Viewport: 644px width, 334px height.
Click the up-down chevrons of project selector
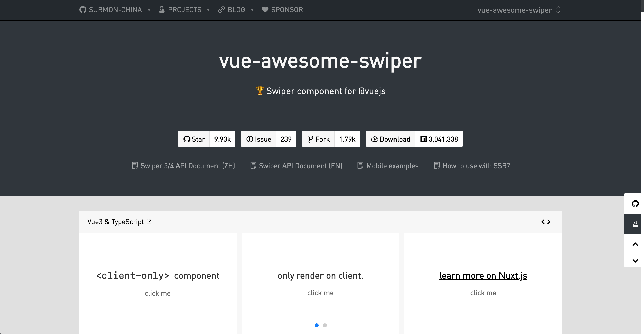point(558,10)
